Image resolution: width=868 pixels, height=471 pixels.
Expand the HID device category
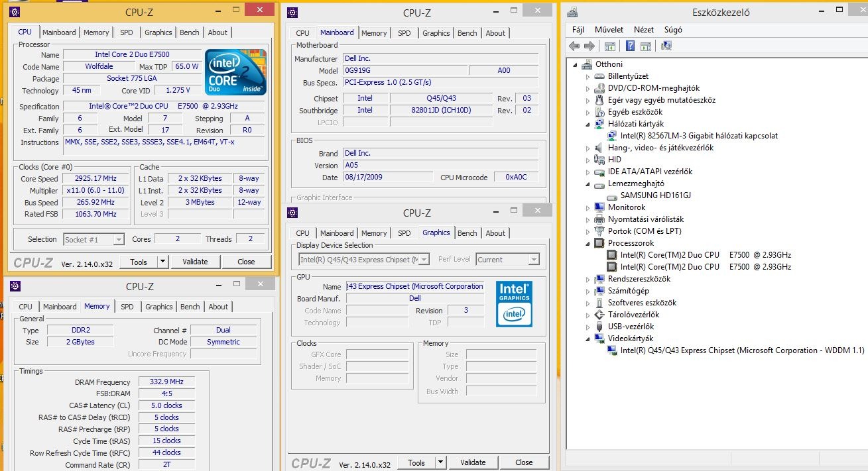(588, 160)
